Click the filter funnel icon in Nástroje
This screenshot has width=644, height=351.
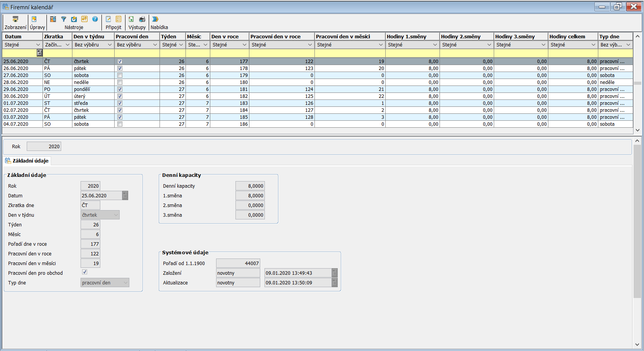click(64, 19)
